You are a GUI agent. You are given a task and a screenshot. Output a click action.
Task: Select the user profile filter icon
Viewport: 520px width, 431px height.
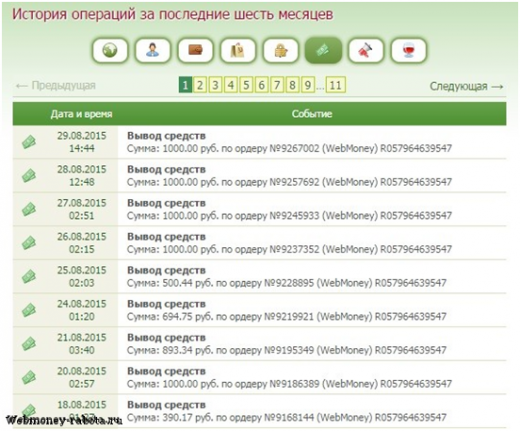pyautogui.click(x=152, y=50)
